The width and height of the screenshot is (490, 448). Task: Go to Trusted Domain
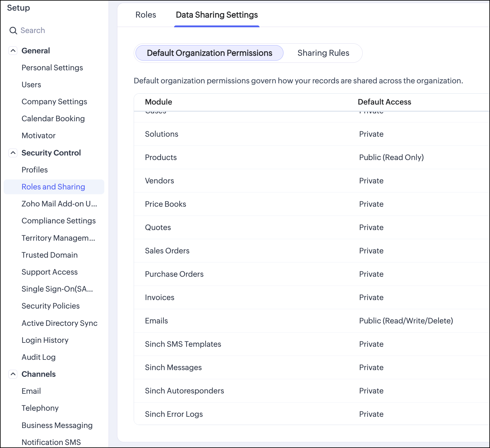pyautogui.click(x=49, y=255)
